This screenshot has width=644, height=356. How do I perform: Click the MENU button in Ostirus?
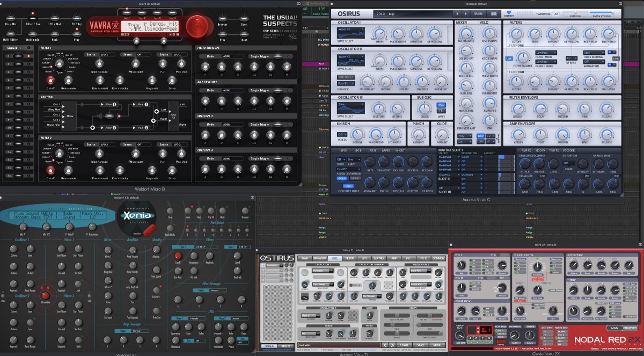coord(437,345)
